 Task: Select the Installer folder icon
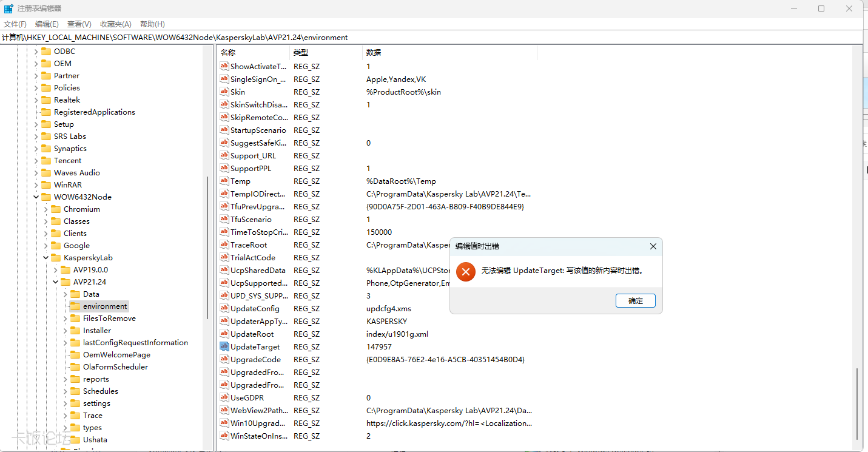(75, 331)
